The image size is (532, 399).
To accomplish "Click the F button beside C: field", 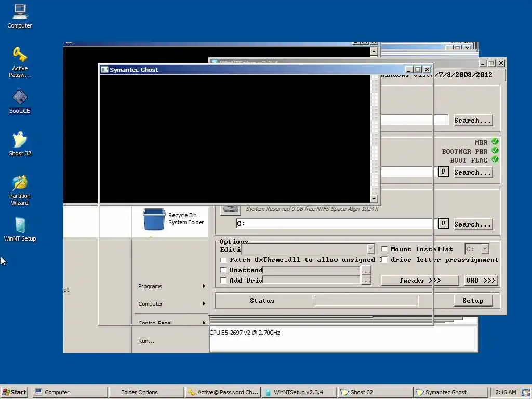I will (x=444, y=223).
